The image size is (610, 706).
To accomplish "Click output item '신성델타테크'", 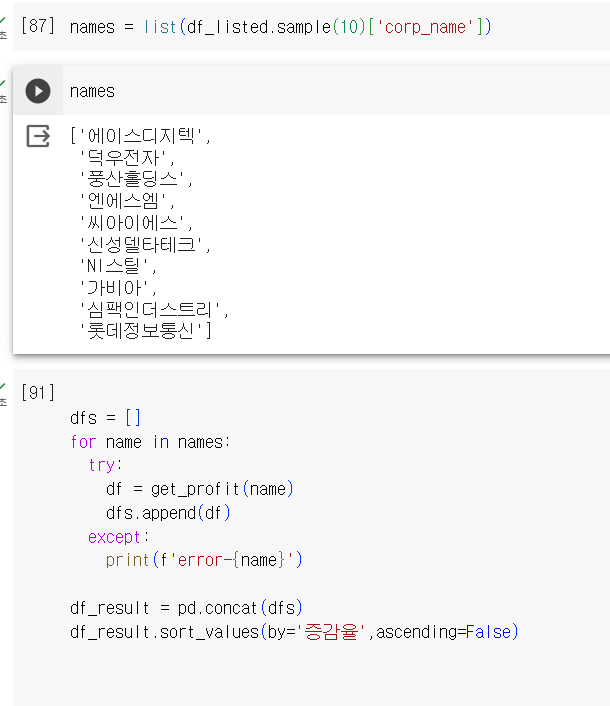I will pyautogui.click(x=141, y=244).
